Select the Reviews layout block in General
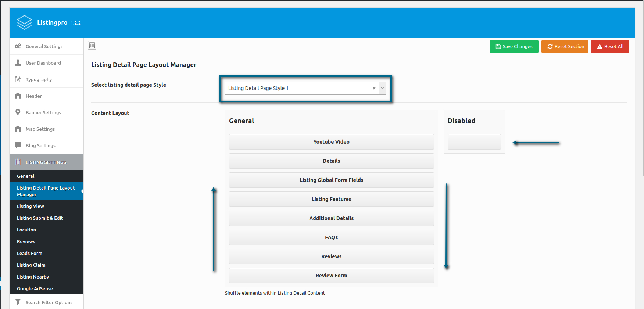The width and height of the screenshot is (644, 309). [x=331, y=256]
